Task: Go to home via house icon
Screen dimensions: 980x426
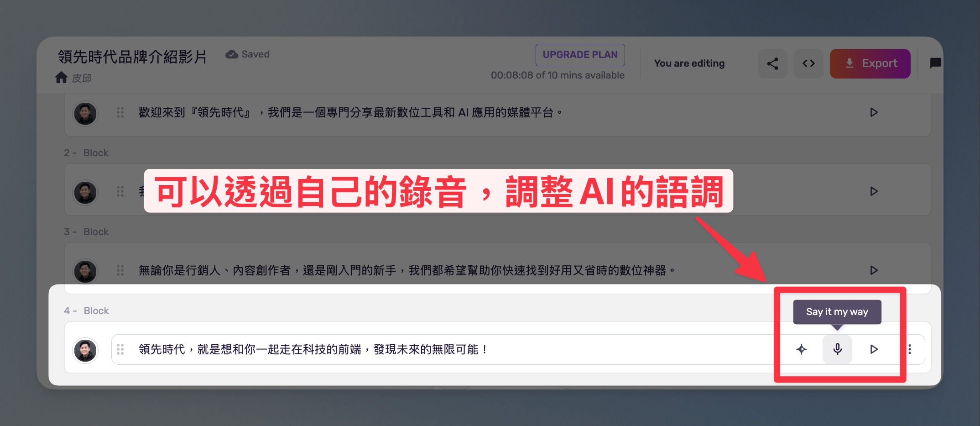Action: 61,78
